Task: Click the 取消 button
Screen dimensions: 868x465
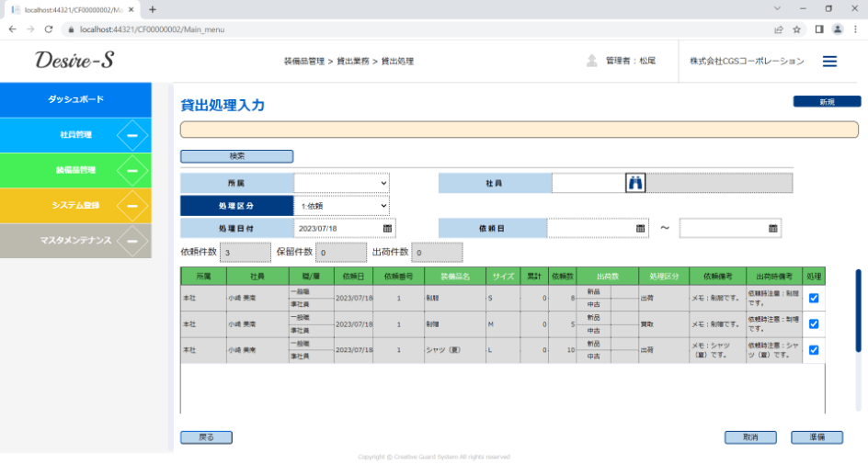Action: 750,437
